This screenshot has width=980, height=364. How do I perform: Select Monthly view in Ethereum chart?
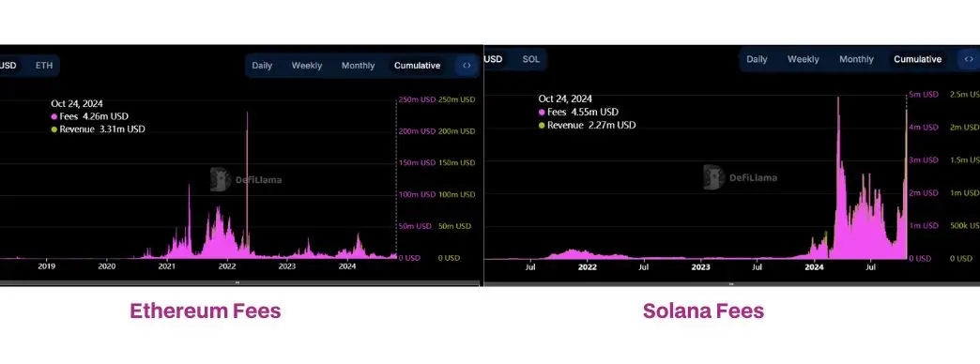[359, 66]
